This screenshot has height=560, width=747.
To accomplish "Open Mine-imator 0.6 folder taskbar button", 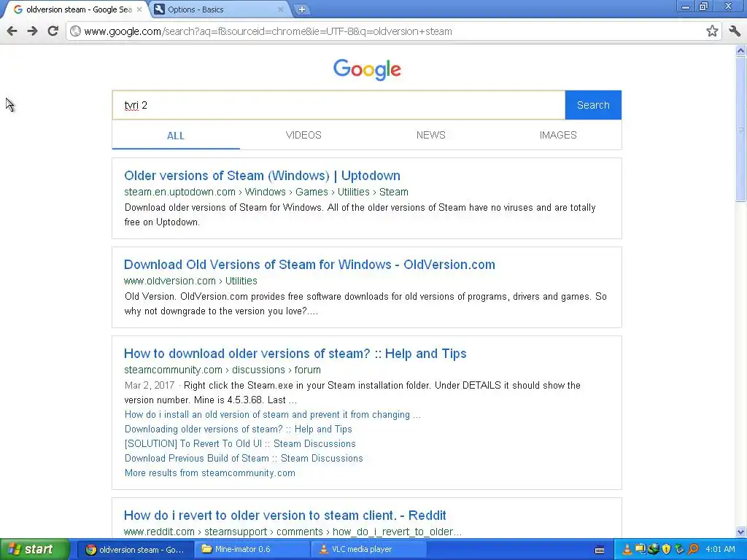I will click(251, 550).
